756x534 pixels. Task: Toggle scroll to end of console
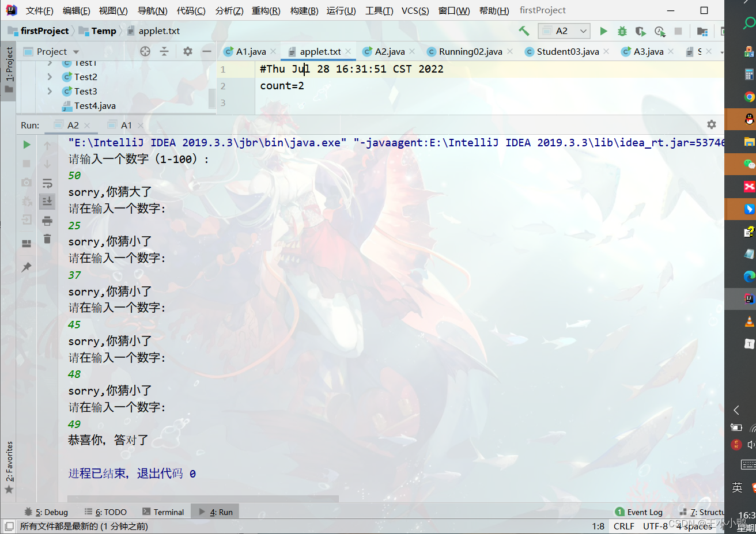[47, 201]
